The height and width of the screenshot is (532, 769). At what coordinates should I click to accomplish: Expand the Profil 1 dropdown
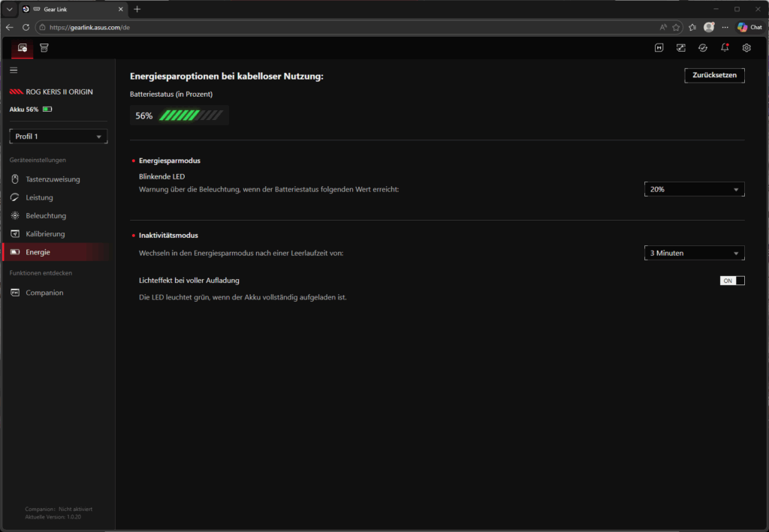tap(59, 137)
